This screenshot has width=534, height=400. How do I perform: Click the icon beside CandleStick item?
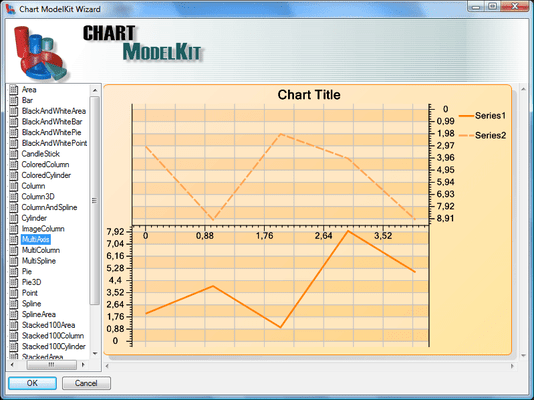pyautogui.click(x=14, y=154)
